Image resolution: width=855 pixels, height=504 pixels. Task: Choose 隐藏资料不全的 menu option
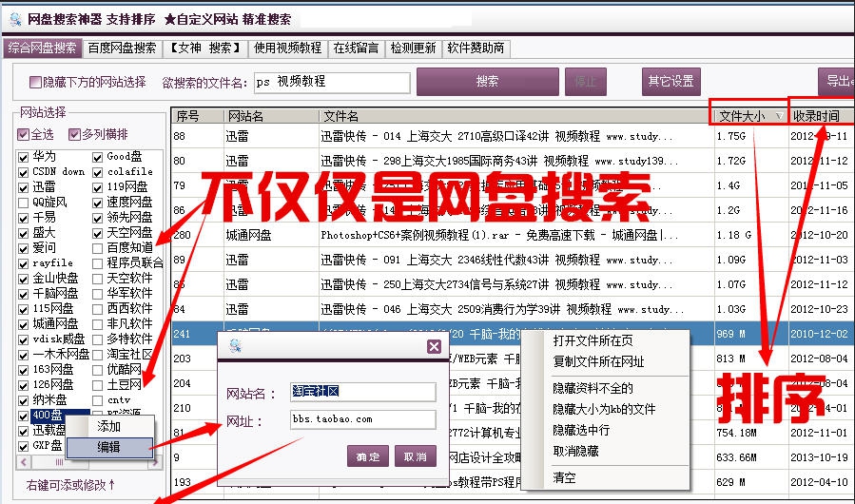pyautogui.click(x=593, y=388)
